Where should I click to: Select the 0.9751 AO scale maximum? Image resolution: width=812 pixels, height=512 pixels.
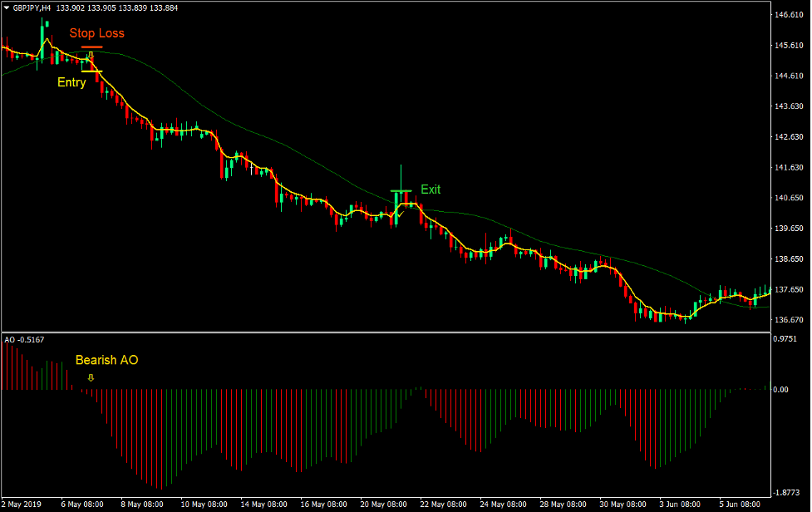point(785,339)
